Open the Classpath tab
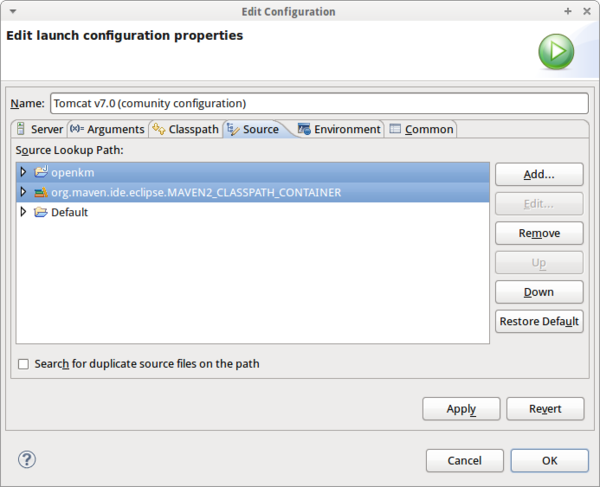 (186, 129)
